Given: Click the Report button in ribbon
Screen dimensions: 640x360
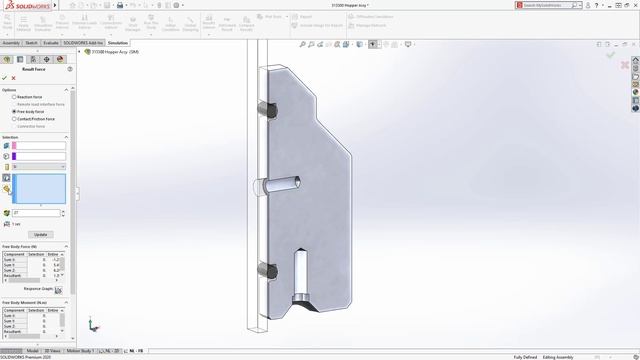Looking at the screenshot, I should tap(302, 17).
